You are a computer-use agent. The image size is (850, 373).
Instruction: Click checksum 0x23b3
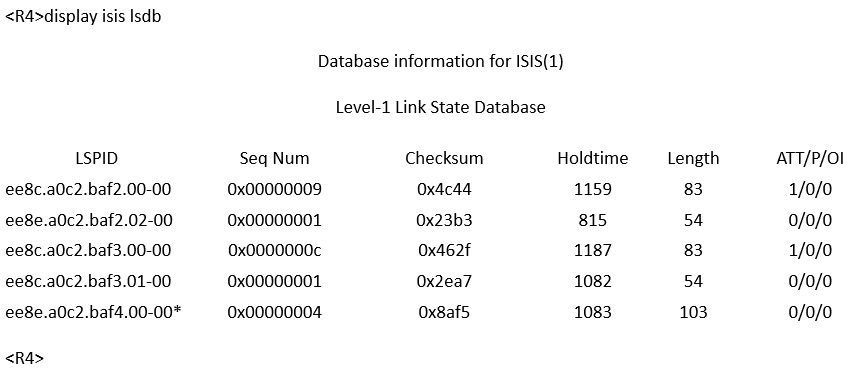(444, 220)
